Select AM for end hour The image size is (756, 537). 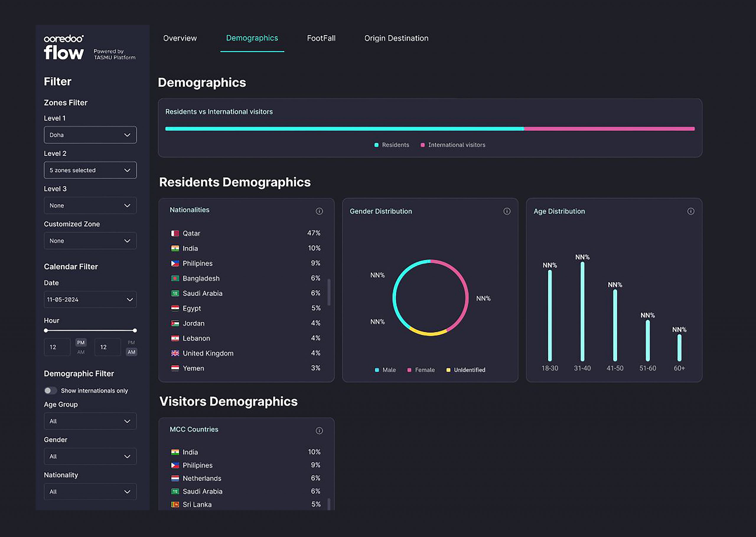[x=131, y=352]
